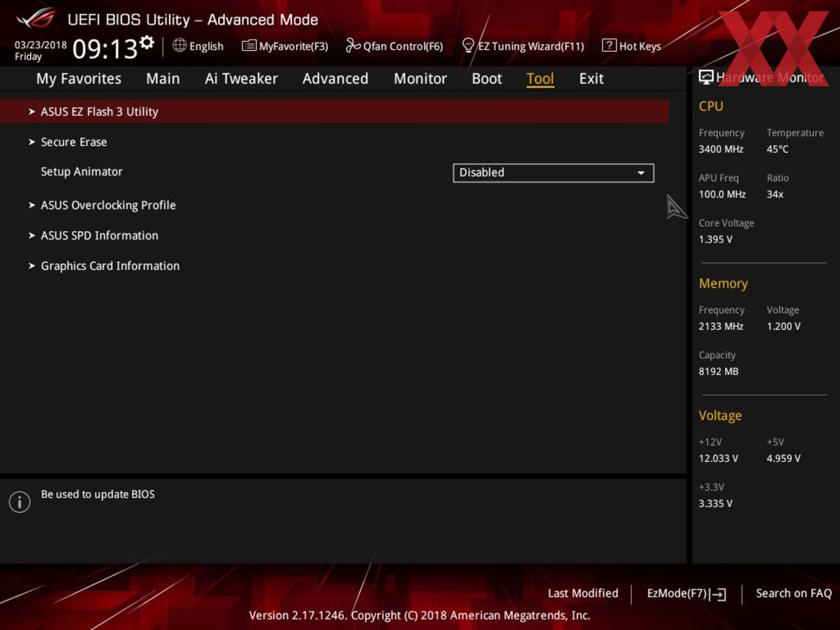Open Setup Animator Disabled dropdown
The image size is (840, 630).
(553, 173)
